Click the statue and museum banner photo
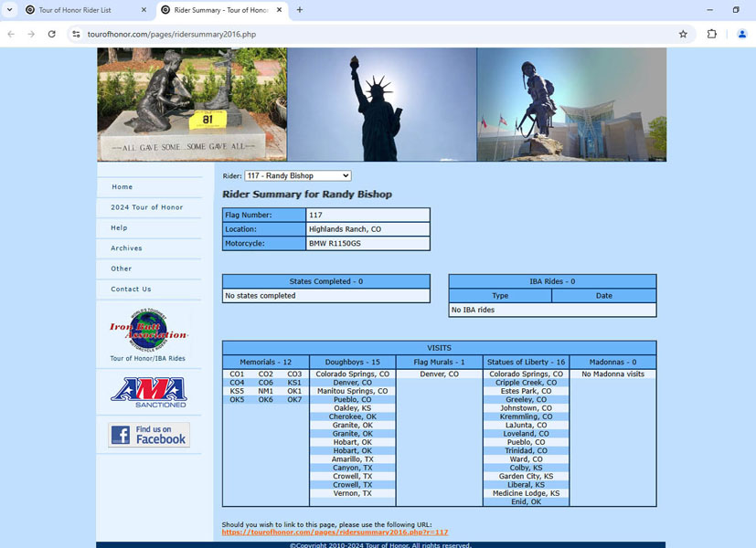756x548 pixels. click(x=572, y=104)
